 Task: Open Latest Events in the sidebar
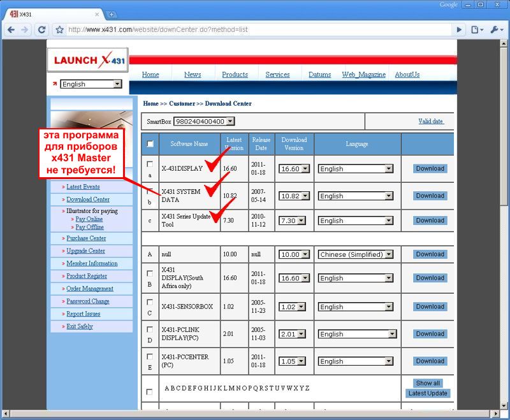83,187
